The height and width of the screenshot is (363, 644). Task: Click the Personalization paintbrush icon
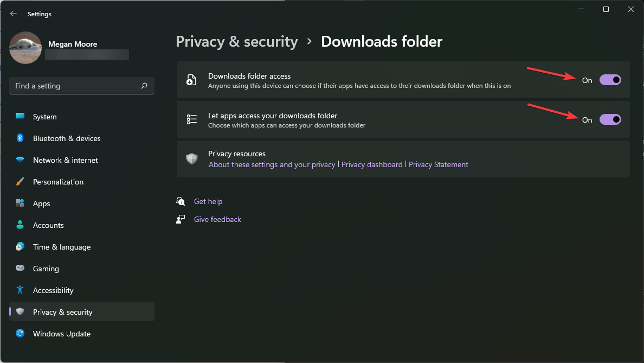[x=20, y=182]
